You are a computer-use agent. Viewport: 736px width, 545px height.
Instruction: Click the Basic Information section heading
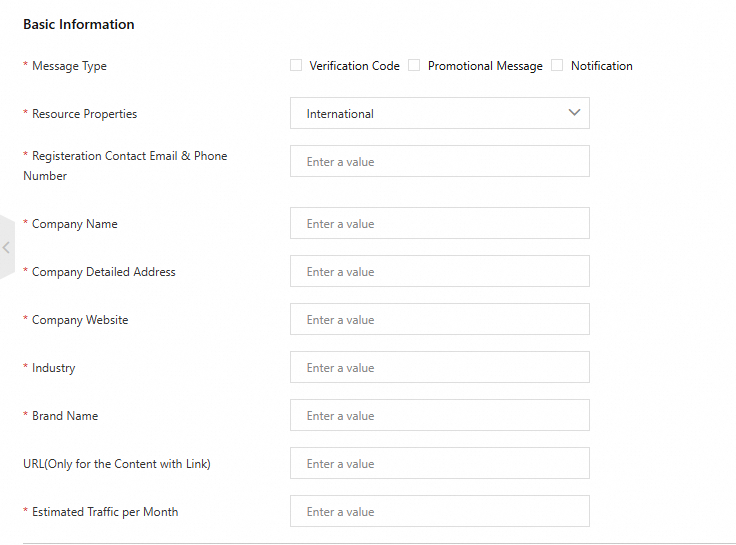point(79,24)
